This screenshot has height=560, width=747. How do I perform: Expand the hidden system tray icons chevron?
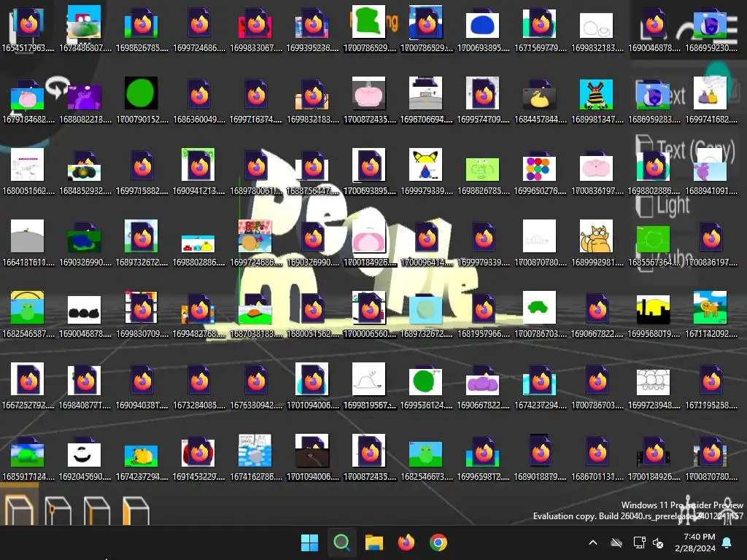pos(593,542)
